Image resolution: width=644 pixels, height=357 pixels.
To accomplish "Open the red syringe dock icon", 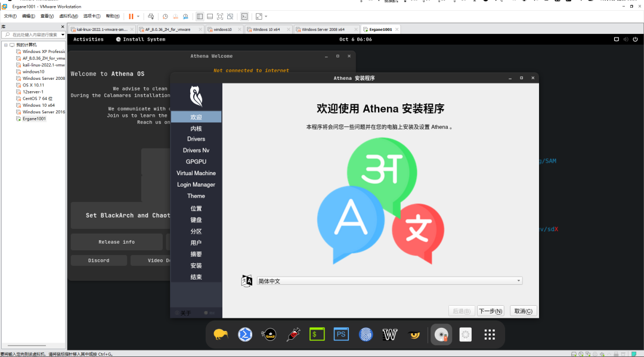I will (293, 335).
